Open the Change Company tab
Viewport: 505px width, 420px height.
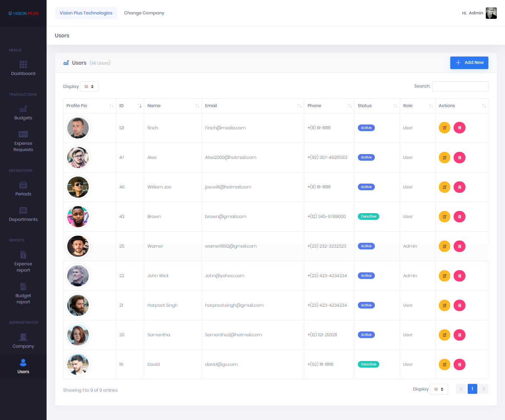144,13
